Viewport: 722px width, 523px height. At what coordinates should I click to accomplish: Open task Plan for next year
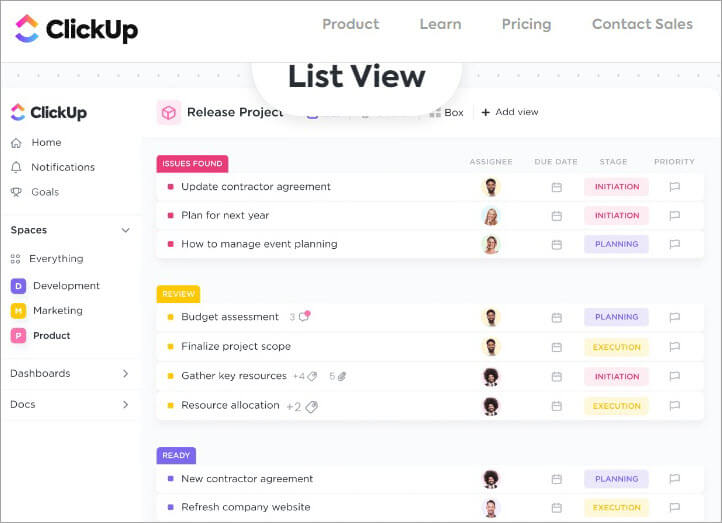click(x=225, y=215)
